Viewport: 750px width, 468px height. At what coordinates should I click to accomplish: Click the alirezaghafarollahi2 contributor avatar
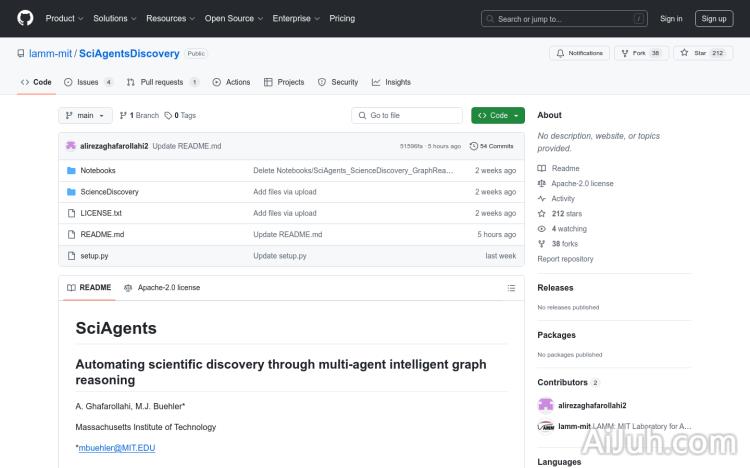[x=545, y=405]
